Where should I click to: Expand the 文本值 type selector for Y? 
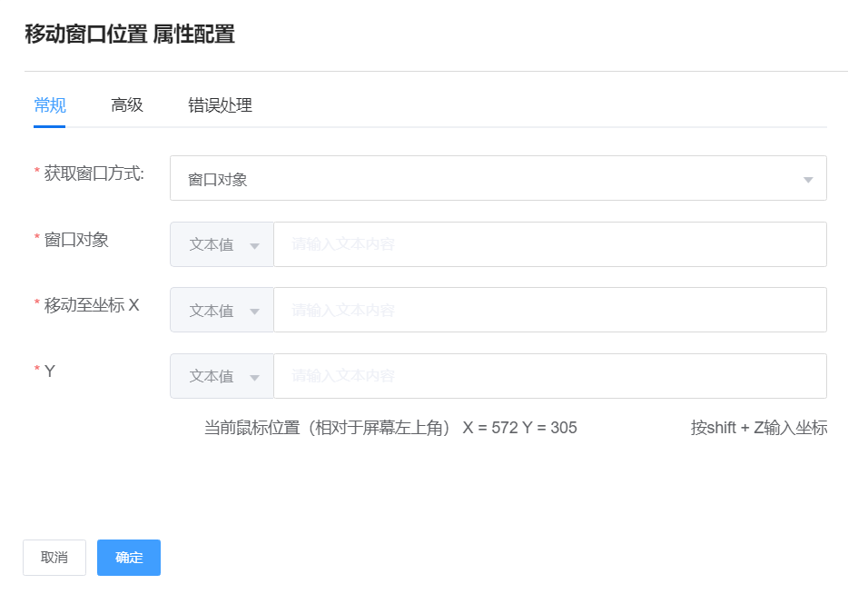[222, 376]
